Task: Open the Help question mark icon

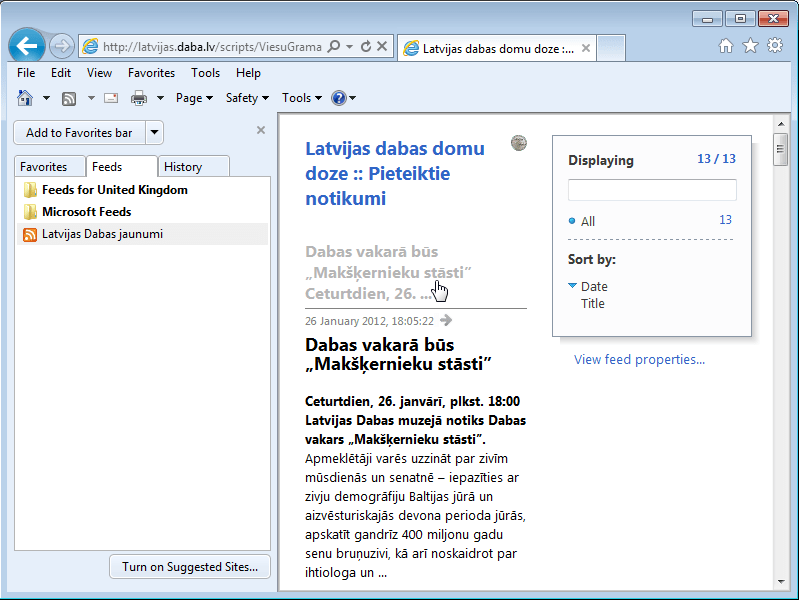Action: pyautogui.click(x=338, y=98)
